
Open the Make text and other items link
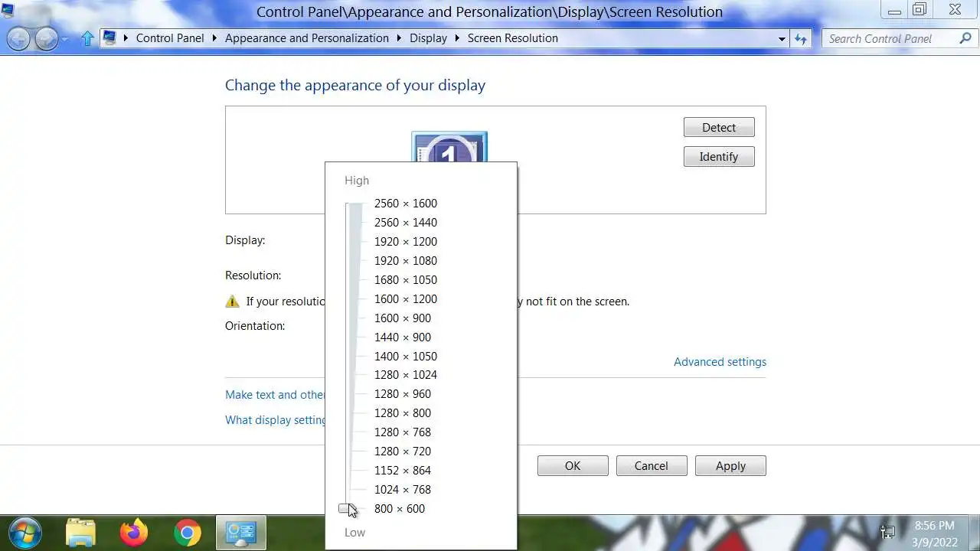pos(275,395)
